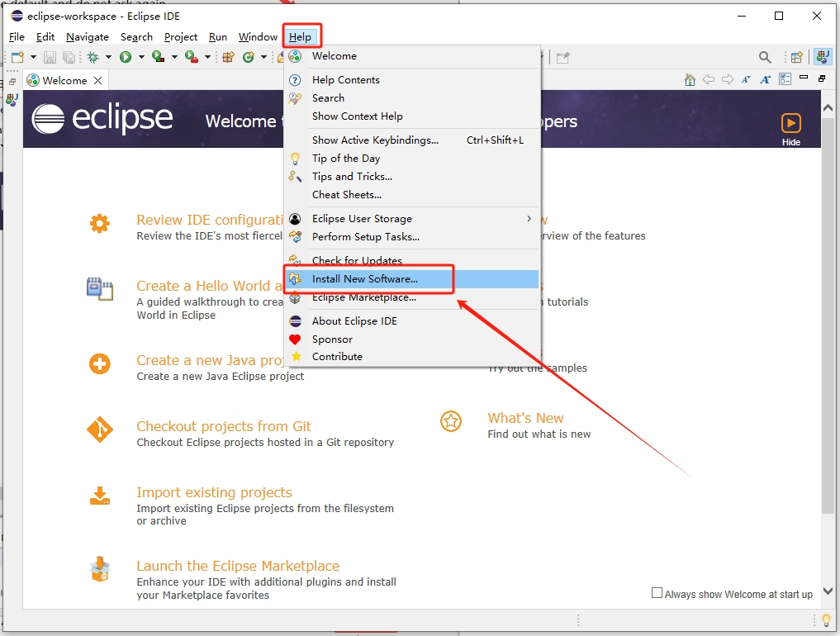
Task: Open the dropdown arrow beside Debug icon
Action: point(107,57)
